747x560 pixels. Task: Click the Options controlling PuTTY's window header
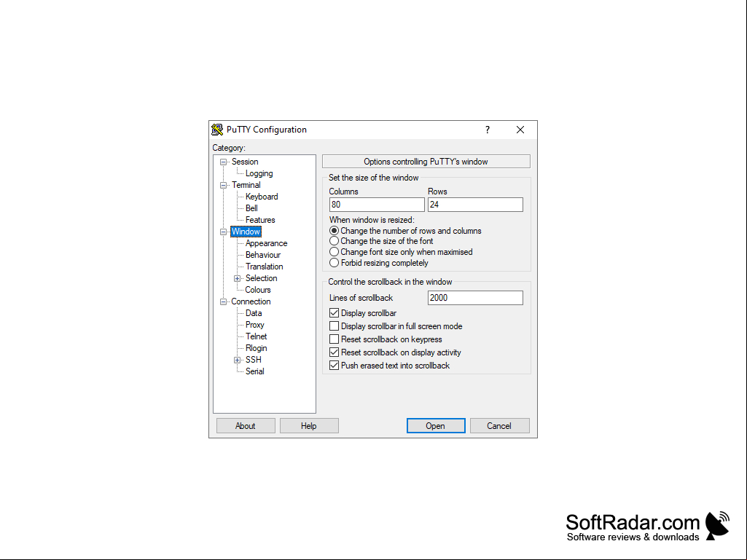coord(426,162)
